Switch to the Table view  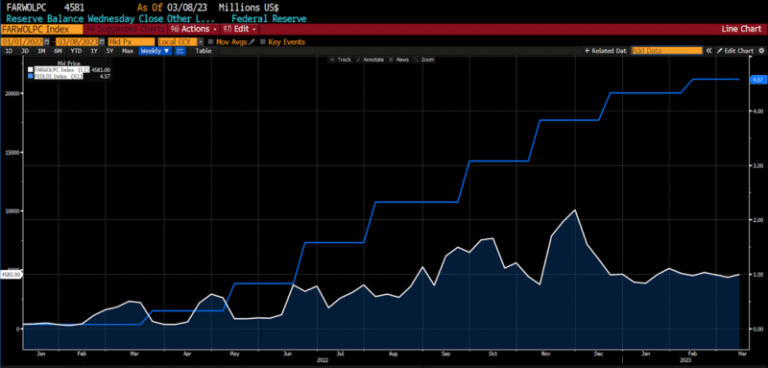pyautogui.click(x=203, y=50)
